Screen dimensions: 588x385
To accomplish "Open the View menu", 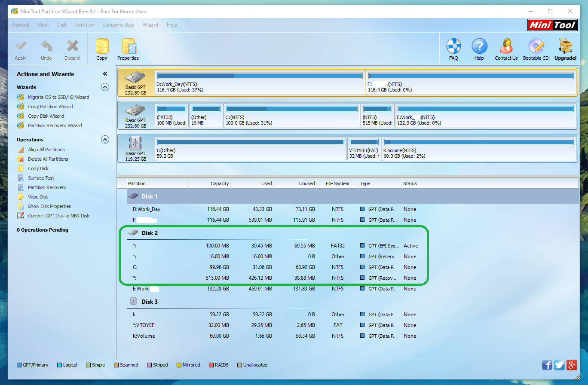I will [43, 25].
